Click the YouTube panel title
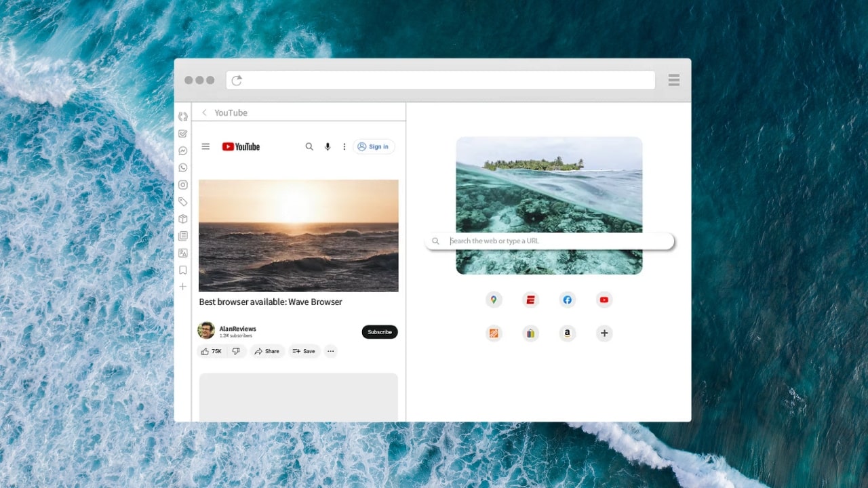 pos(231,113)
